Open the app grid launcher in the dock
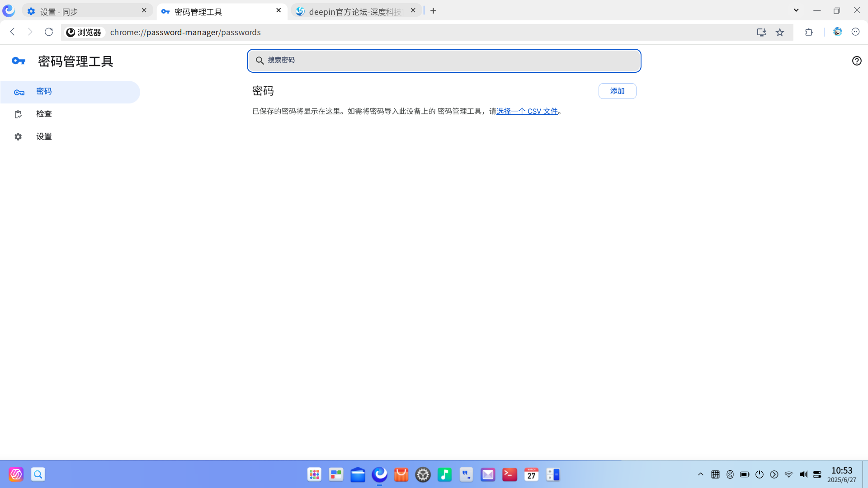Screen dimensions: 868x488 pos(314,474)
